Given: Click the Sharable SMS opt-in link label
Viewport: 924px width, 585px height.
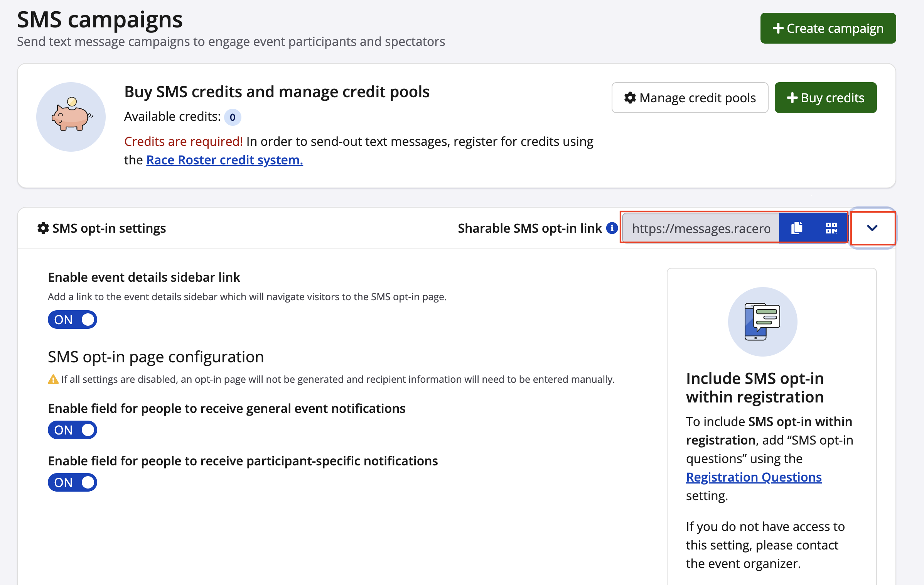Looking at the screenshot, I should (529, 228).
